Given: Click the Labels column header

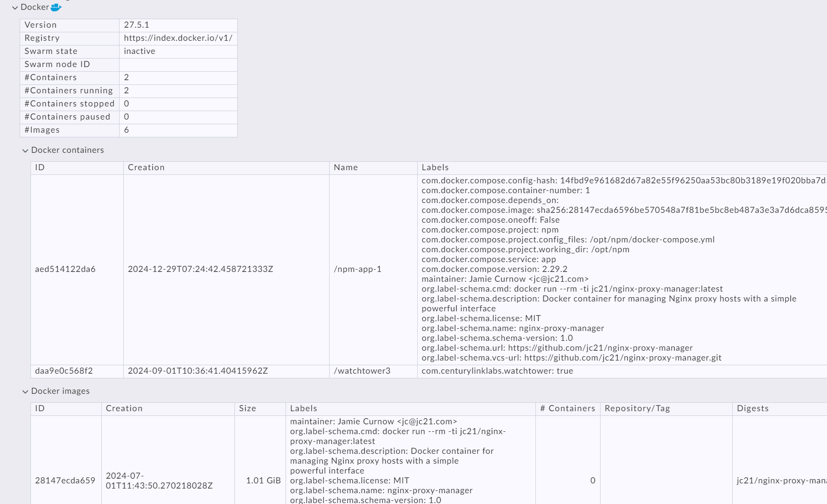Looking at the screenshot, I should [435, 167].
